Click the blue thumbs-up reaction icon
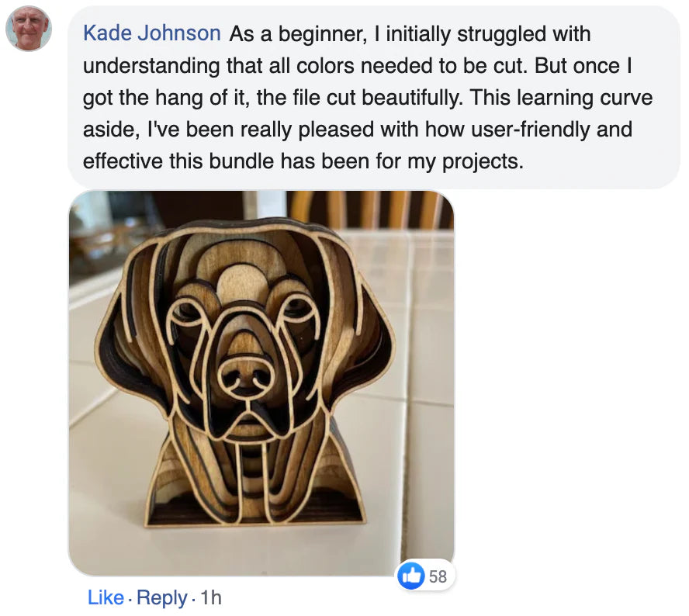Screen dimensions: 689x616 (411, 575)
